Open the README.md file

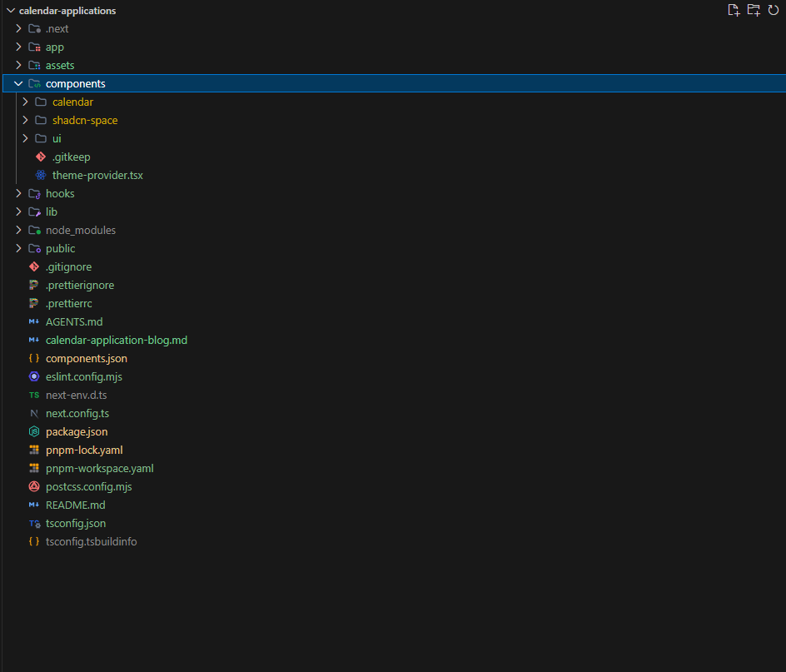75,505
